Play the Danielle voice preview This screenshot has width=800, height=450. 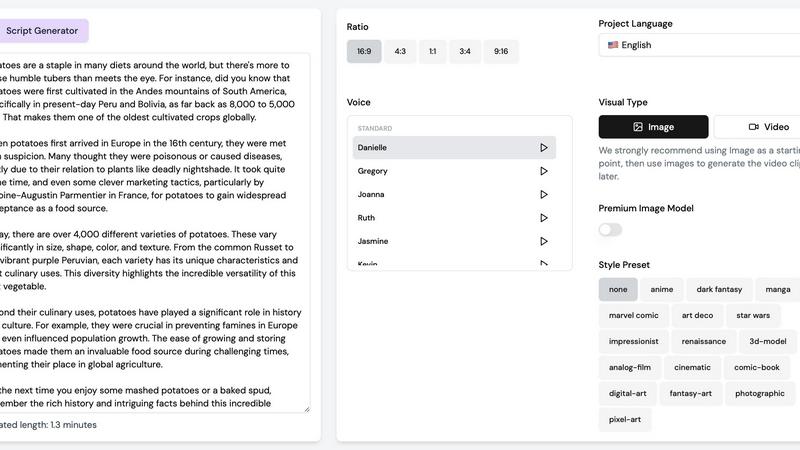[x=544, y=148]
